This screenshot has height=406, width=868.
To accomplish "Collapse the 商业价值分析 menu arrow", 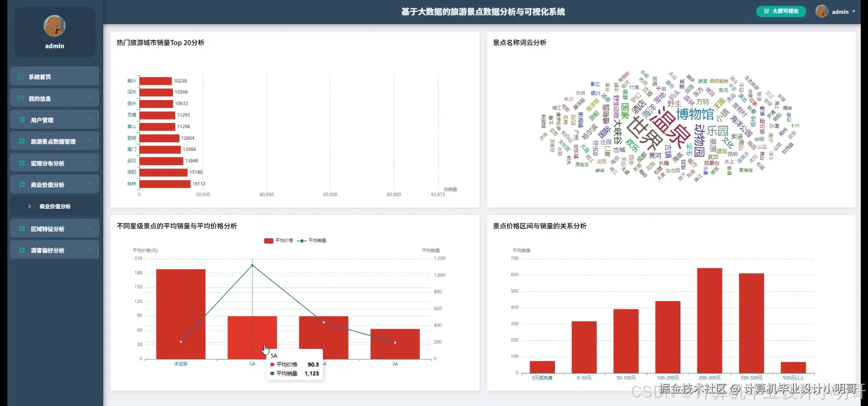I will pos(90,184).
